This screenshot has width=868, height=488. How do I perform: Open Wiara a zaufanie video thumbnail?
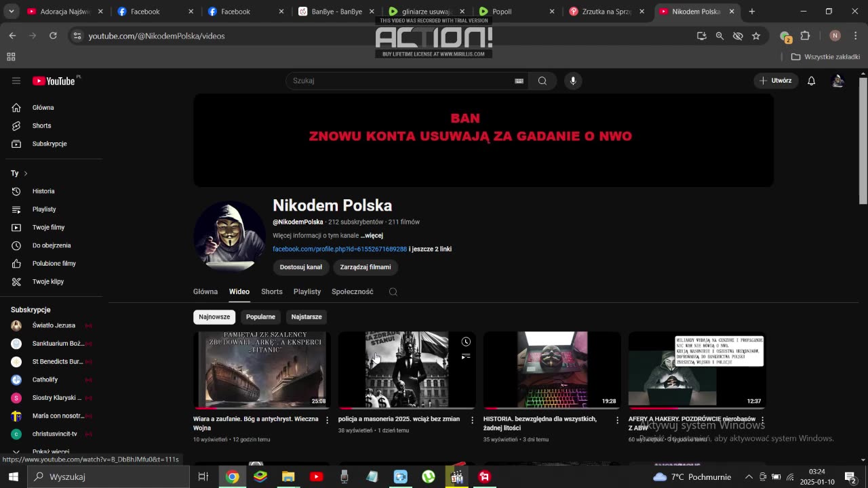tap(262, 370)
